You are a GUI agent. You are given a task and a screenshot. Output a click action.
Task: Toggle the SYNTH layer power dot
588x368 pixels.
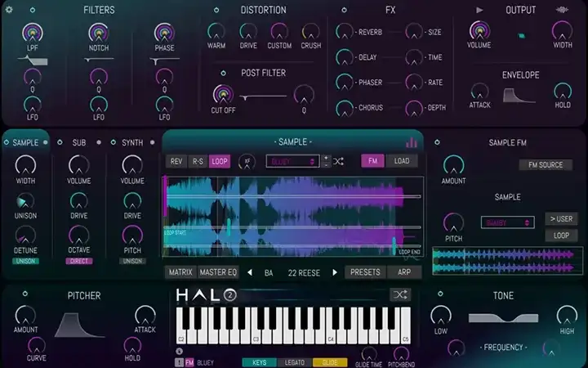(x=114, y=142)
